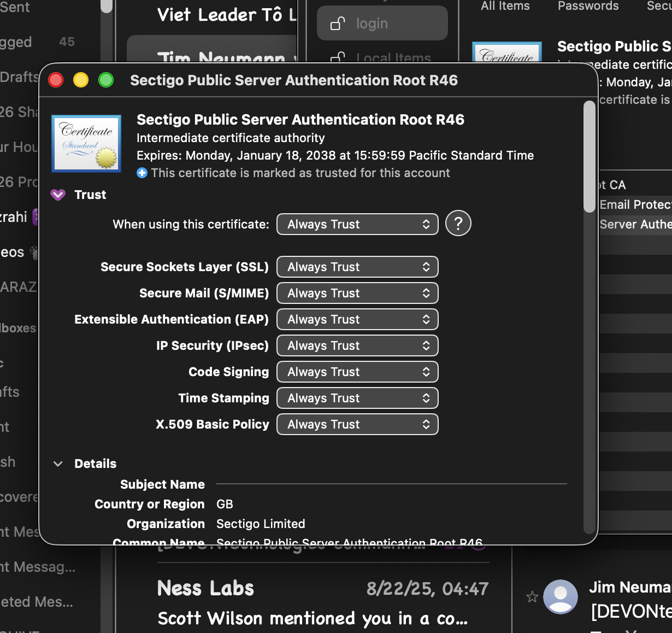Collapse the Trust section disclosure arrow
672x633 pixels.
click(58, 195)
